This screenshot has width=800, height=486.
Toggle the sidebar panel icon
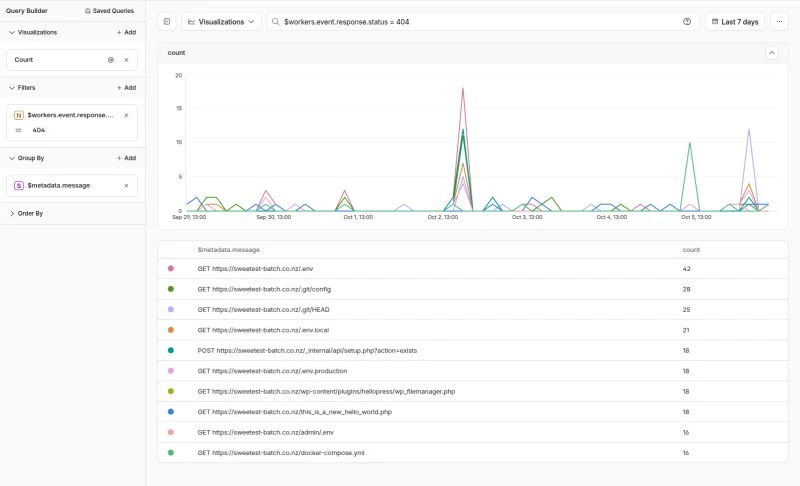167,21
